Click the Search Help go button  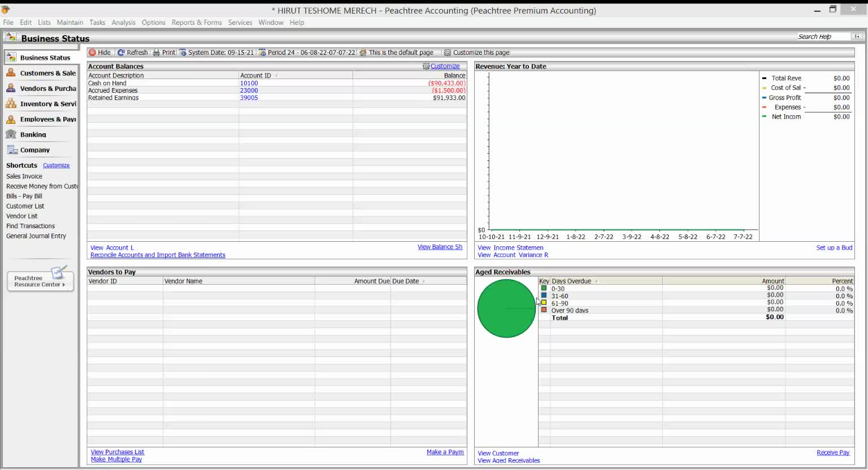tap(857, 36)
